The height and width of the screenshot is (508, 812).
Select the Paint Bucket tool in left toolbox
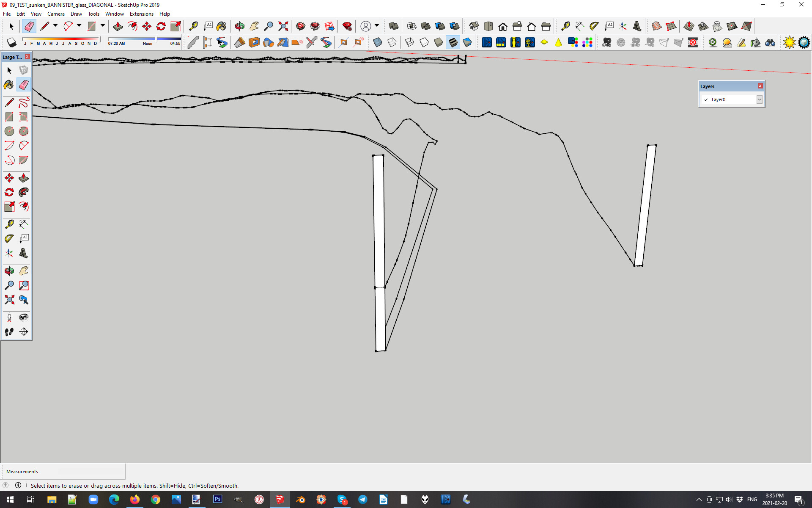pos(9,85)
